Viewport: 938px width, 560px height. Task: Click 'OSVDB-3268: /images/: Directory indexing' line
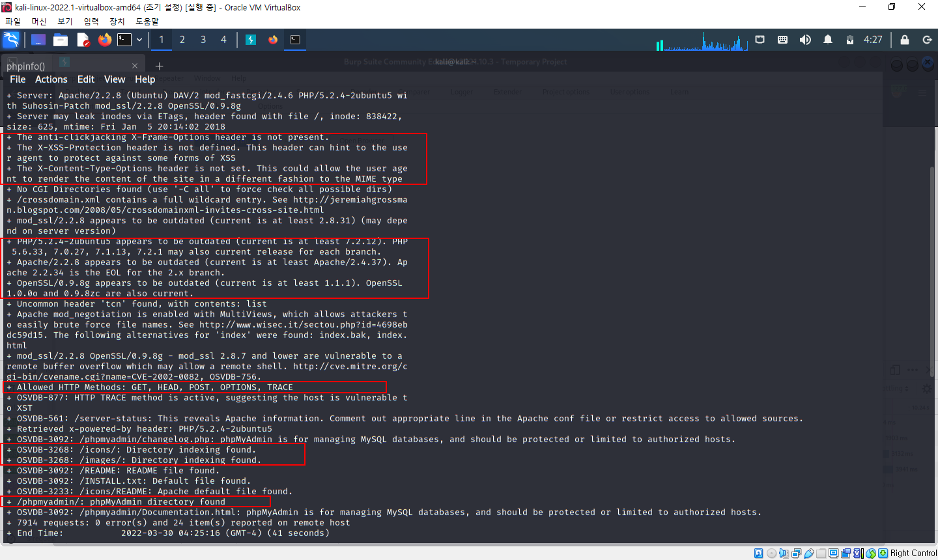[x=134, y=460]
